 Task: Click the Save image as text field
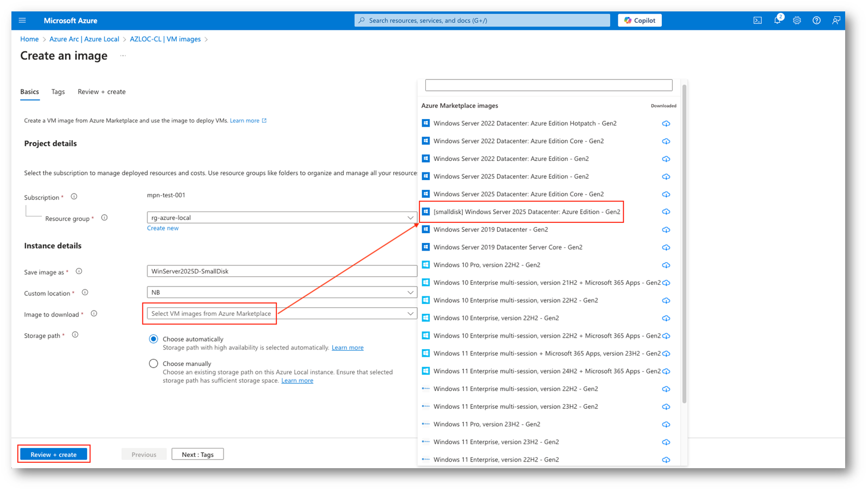click(x=282, y=271)
